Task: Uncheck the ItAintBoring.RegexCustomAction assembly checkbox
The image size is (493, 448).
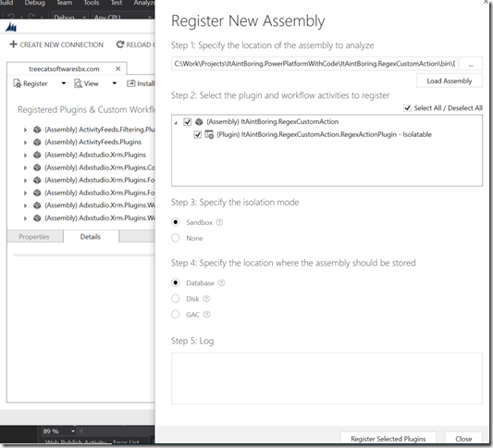Action: point(188,122)
